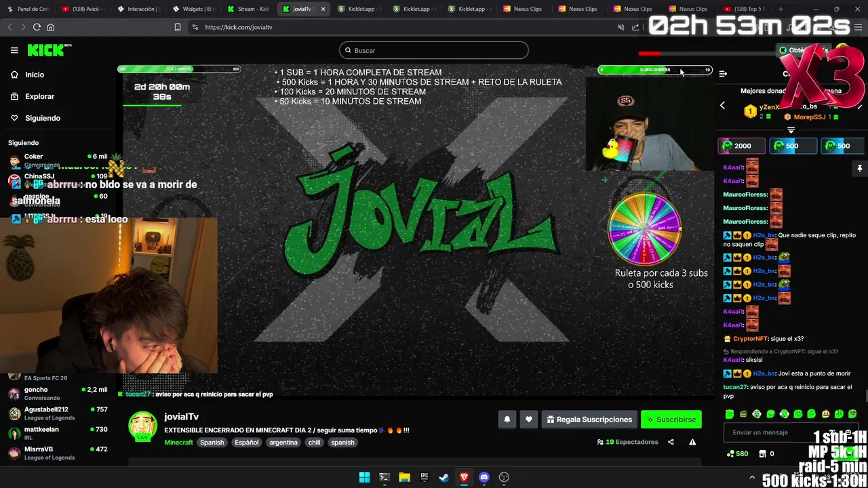
Task: Bookmark this page icon
Action: click(x=178, y=27)
